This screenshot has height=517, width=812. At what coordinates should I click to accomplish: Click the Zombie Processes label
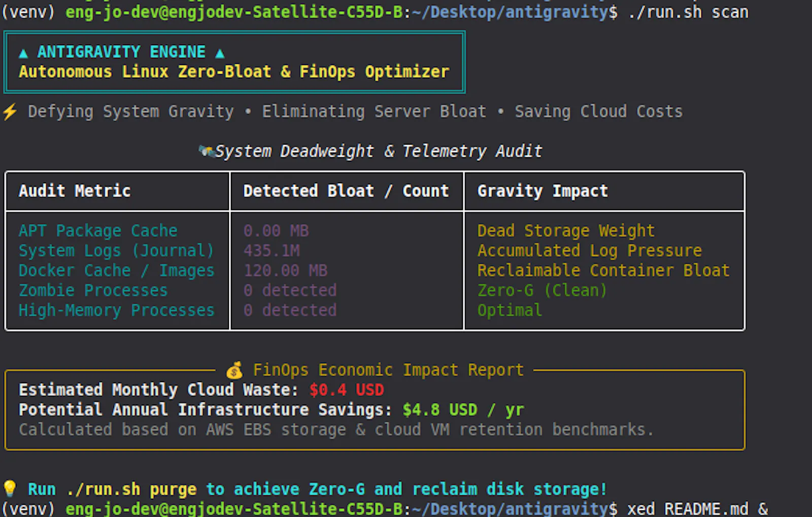93,290
